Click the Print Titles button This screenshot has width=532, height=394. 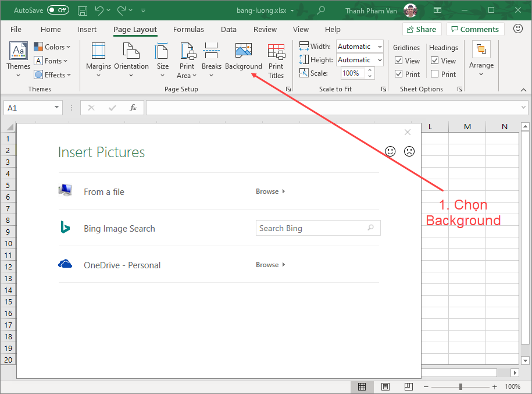276,61
